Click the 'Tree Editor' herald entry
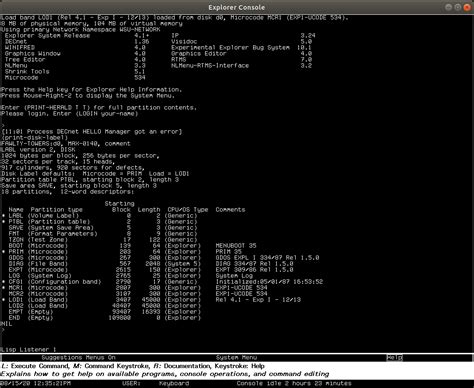The width and height of the screenshot is (474, 388). (75, 59)
